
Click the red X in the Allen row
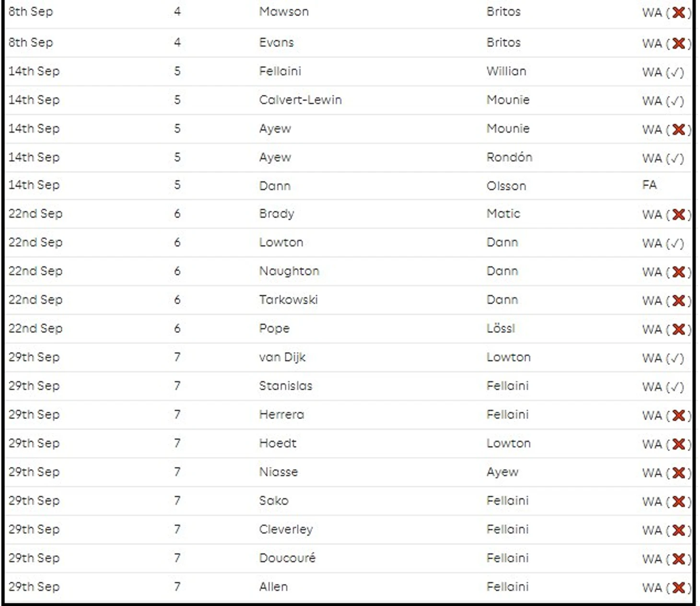[678, 587]
